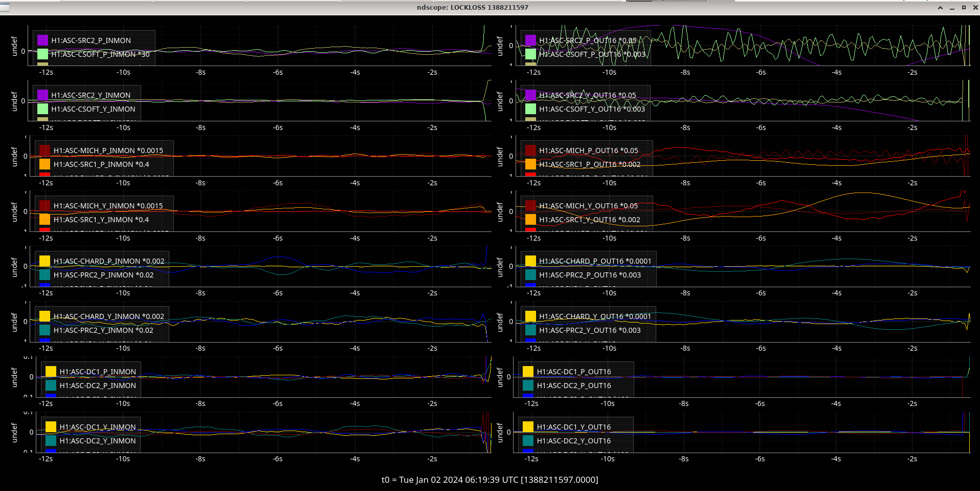Click the green H1:ASC-CSOFT_P_INMON *30 legend swatch
980x491 pixels.
click(42, 54)
